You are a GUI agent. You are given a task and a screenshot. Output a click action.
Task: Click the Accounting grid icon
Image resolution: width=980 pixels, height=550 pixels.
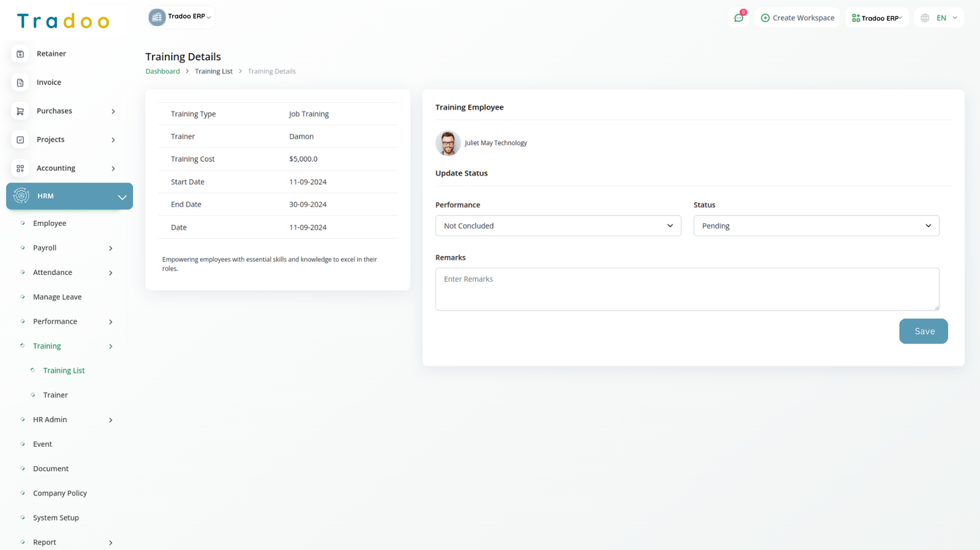(x=20, y=168)
